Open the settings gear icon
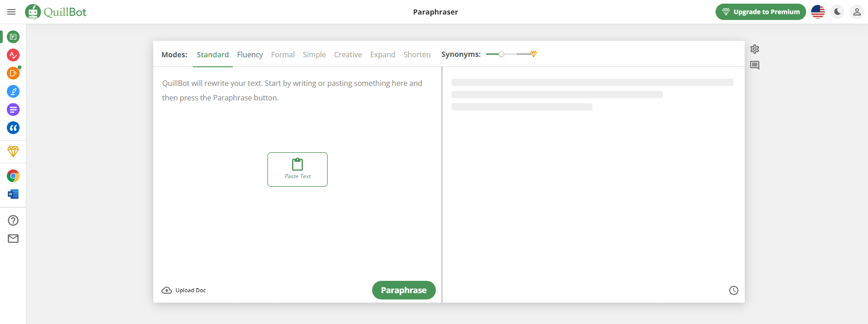The image size is (868, 324). pyautogui.click(x=755, y=49)
